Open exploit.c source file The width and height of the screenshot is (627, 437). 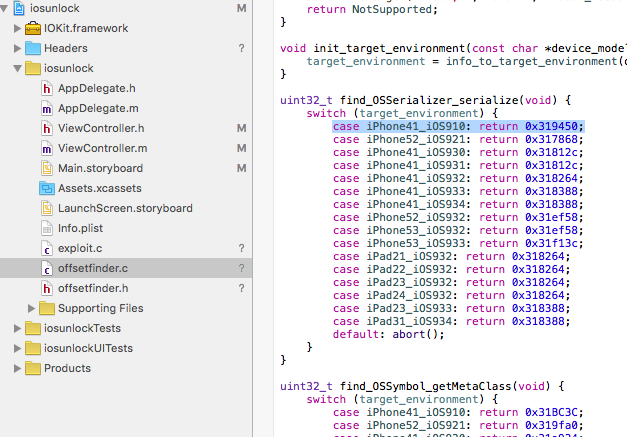(x=80, y=248)
